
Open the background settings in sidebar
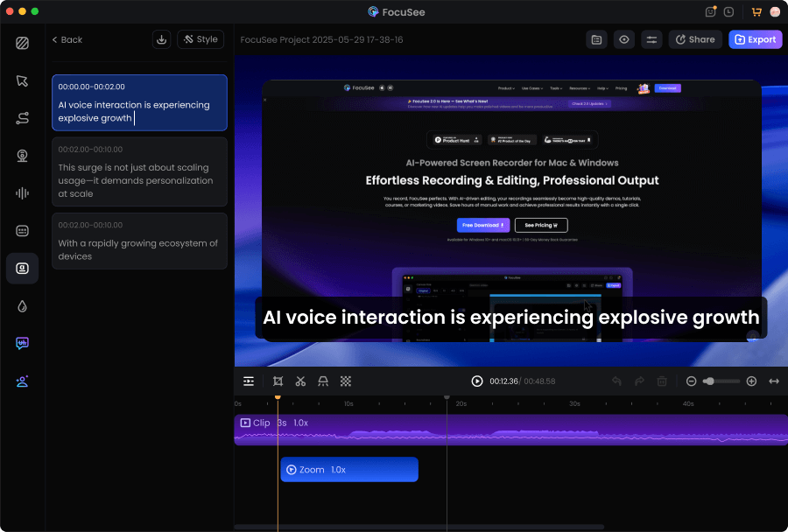pyautogui.click(x=22, y=43)
